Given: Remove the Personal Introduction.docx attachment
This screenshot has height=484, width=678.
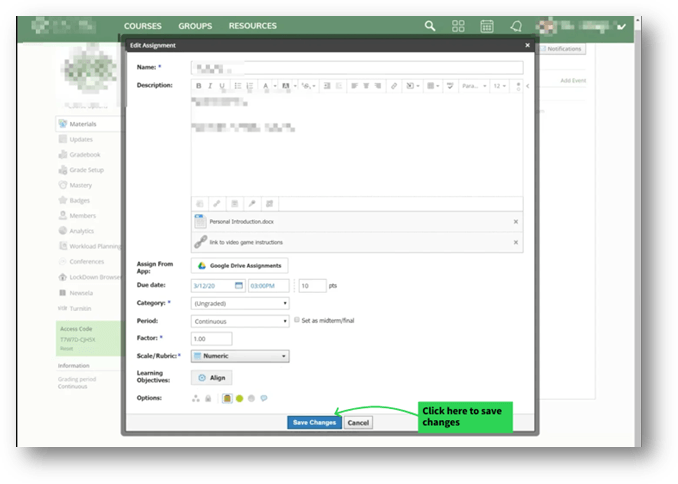Looking at the screenshot, I should [x=516, y=221].
